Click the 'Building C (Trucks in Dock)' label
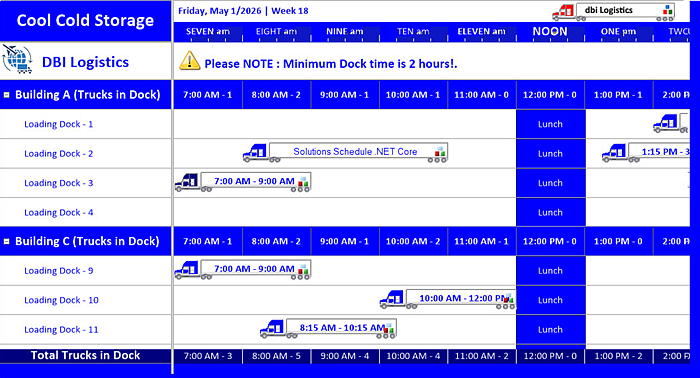Viewport: 700px width, 378px height. click(87, 241)
